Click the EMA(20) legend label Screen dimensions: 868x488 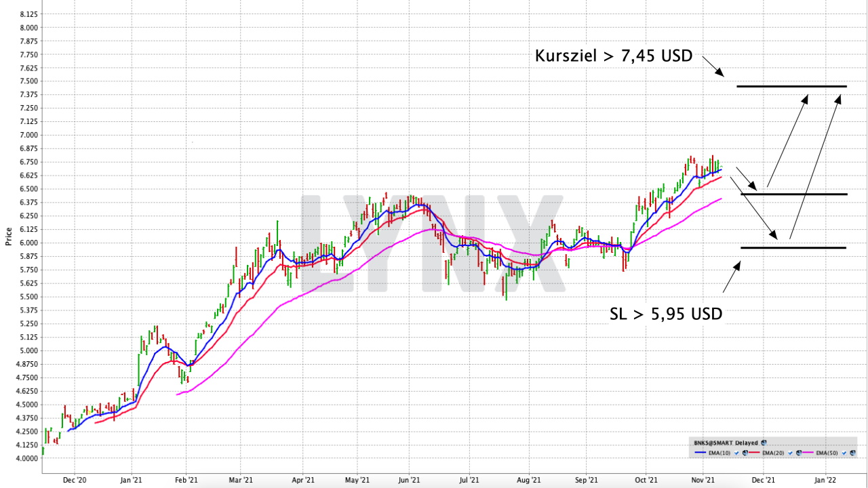pos(773,453)
